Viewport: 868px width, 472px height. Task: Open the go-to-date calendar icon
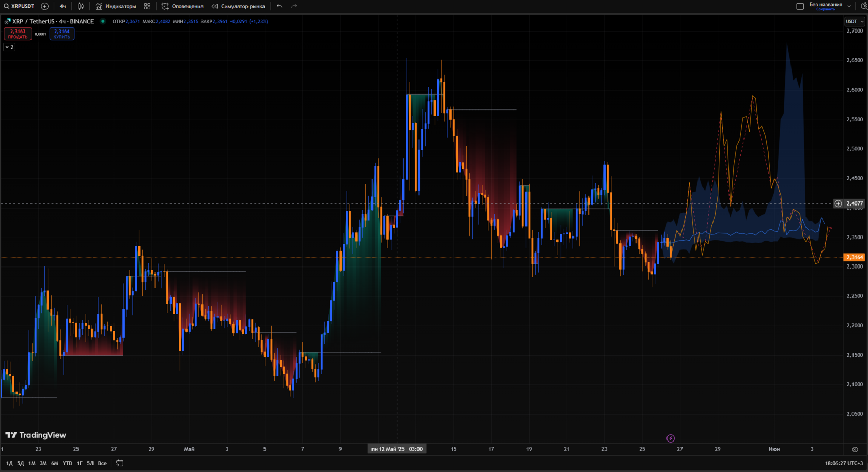[x=120, y=463]
